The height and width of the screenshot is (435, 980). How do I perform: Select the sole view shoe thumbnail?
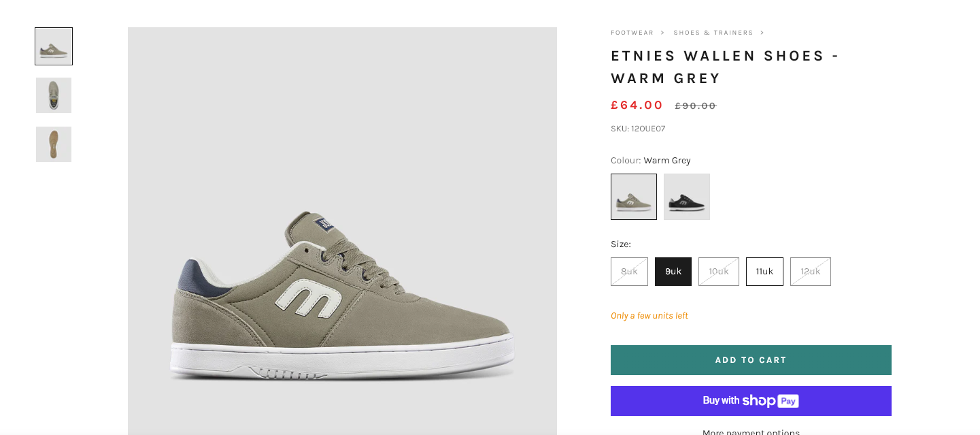click(54, 144)
